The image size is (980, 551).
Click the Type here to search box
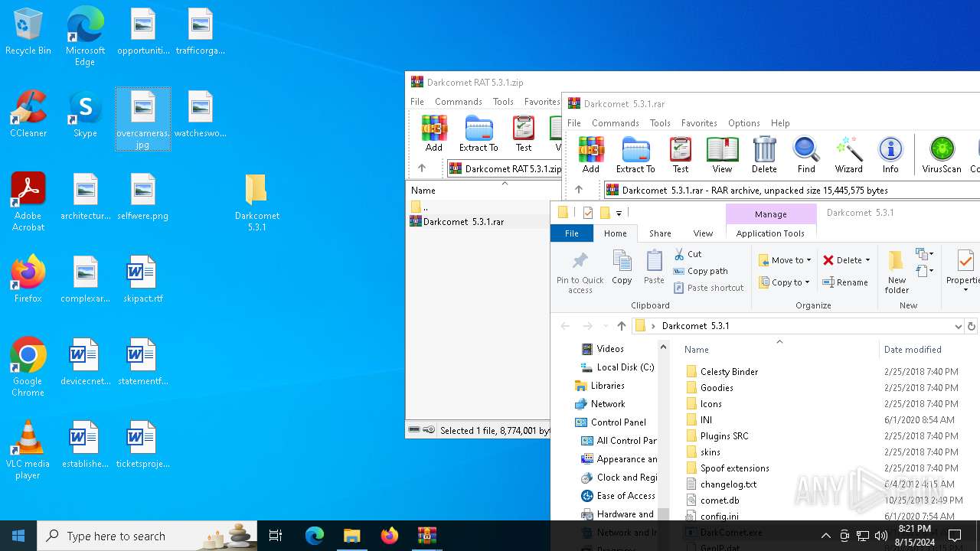(x=147, y=536)
